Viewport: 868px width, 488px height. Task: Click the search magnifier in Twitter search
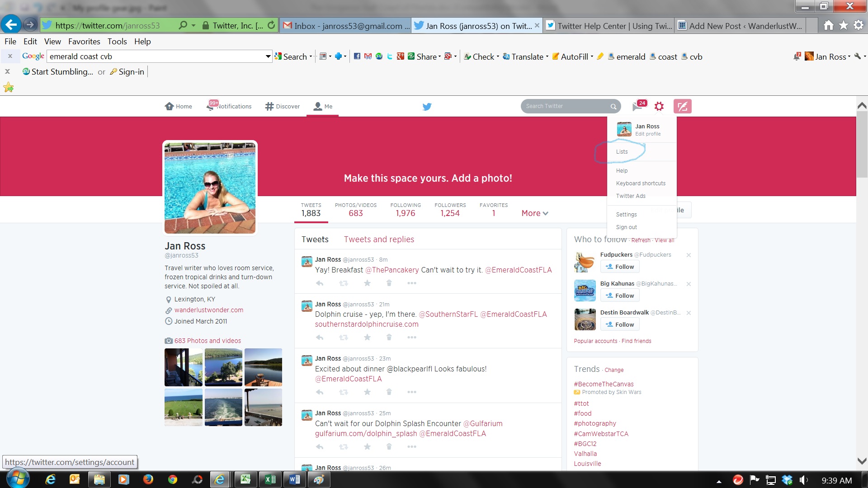click(613, 107)
